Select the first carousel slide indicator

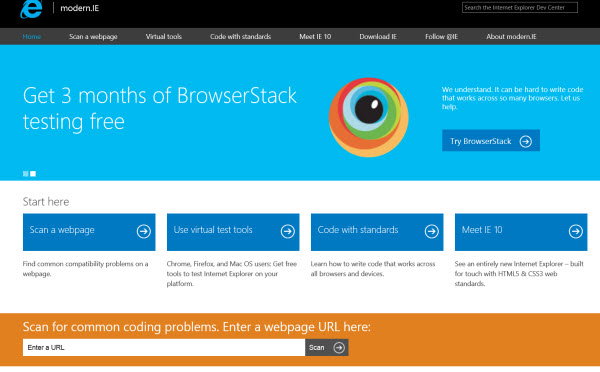(x=26, y=174)
